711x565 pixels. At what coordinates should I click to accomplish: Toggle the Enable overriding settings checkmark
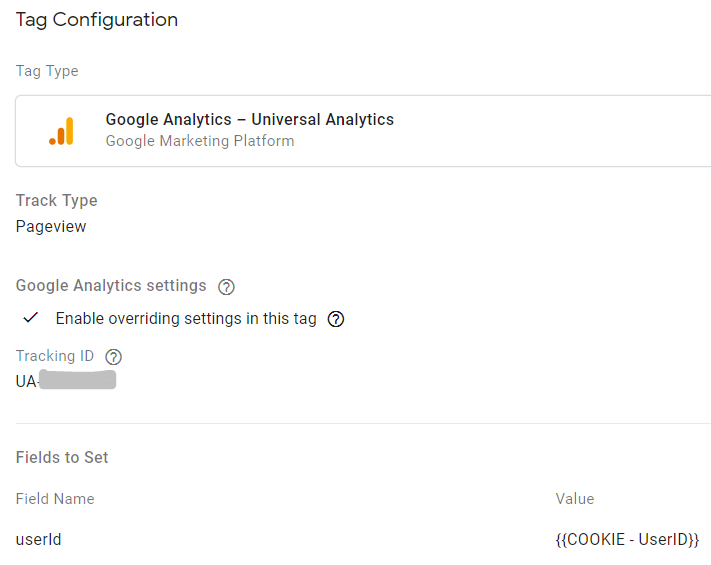(30, 318)
